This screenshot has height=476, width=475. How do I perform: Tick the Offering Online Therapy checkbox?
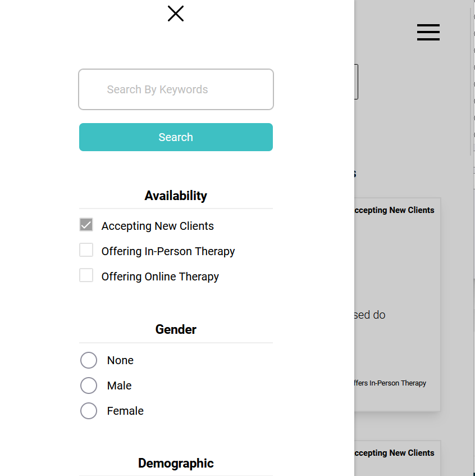click(x=86, y=275)
